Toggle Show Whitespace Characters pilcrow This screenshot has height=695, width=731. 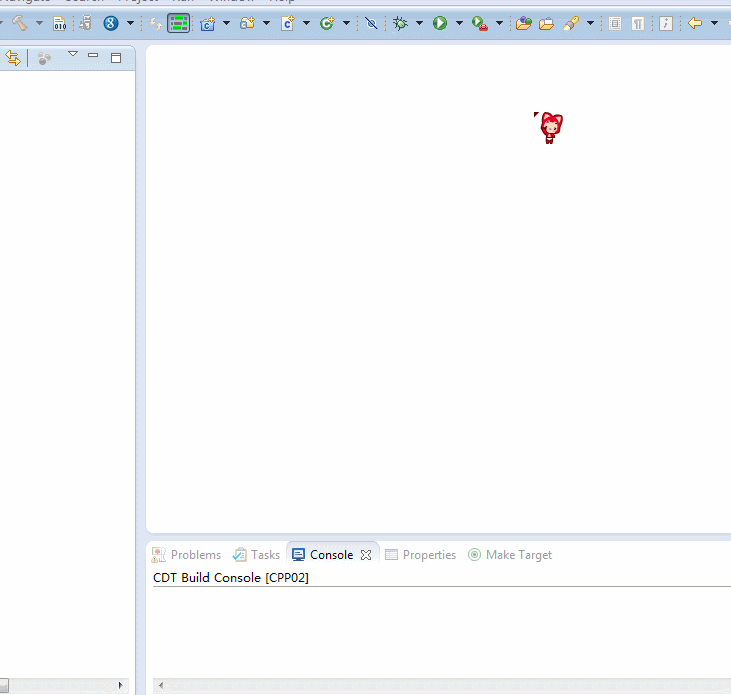coord(638,23)
